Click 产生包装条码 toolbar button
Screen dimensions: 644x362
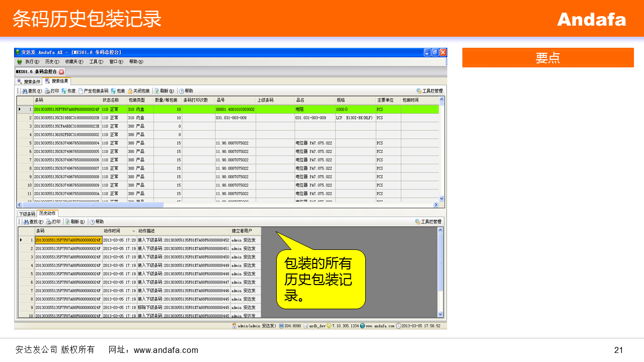pos(93,91)
